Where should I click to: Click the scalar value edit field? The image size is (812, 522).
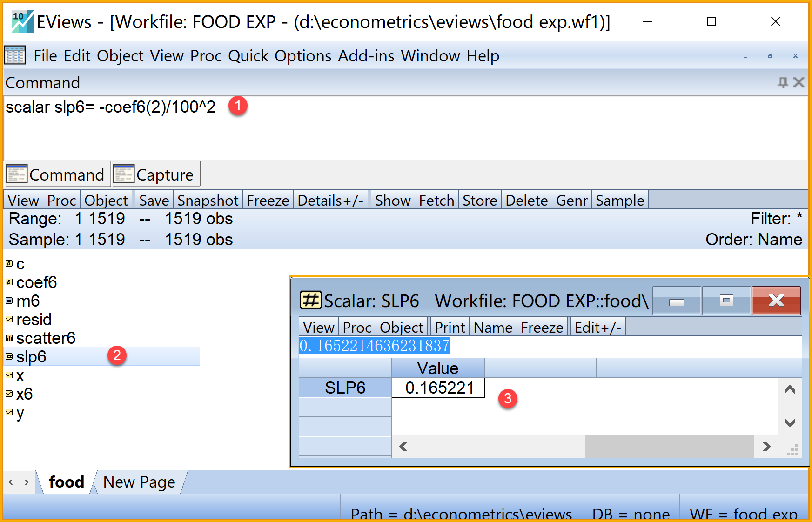coord(549,346)
